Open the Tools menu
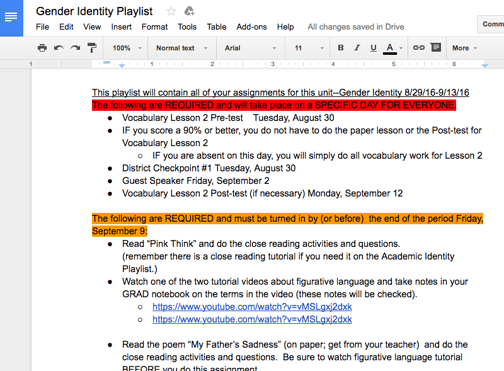The height and width of the screenshot is (371, 504). [x=187, y=27]
